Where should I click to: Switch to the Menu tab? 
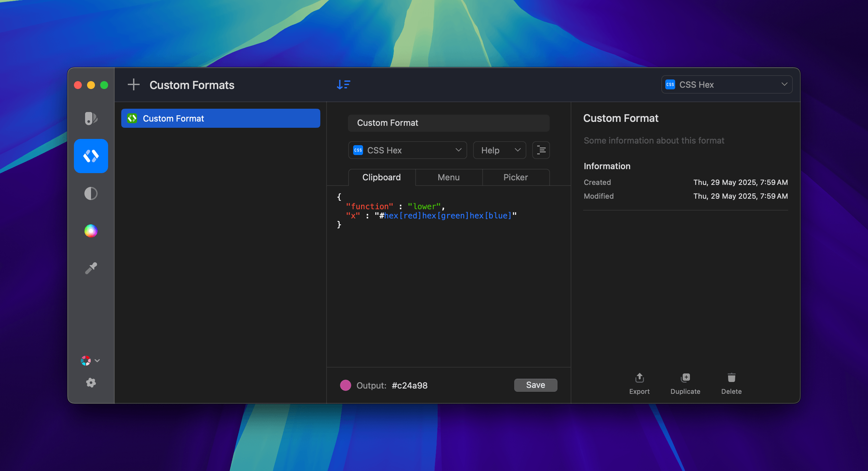448,177
